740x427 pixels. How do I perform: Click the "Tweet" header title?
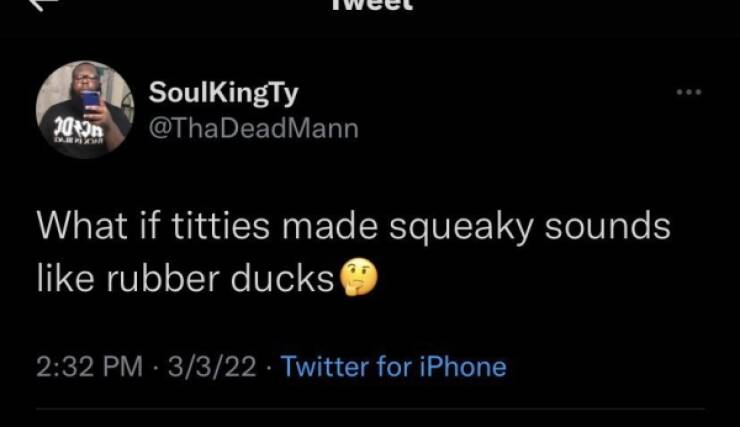[x=370, y=5]
